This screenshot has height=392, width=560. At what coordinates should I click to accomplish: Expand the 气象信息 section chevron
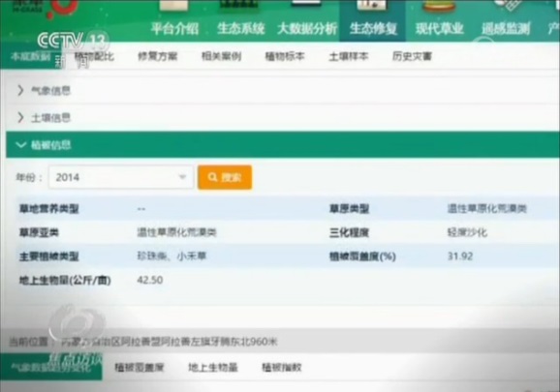tap(20, 90)
